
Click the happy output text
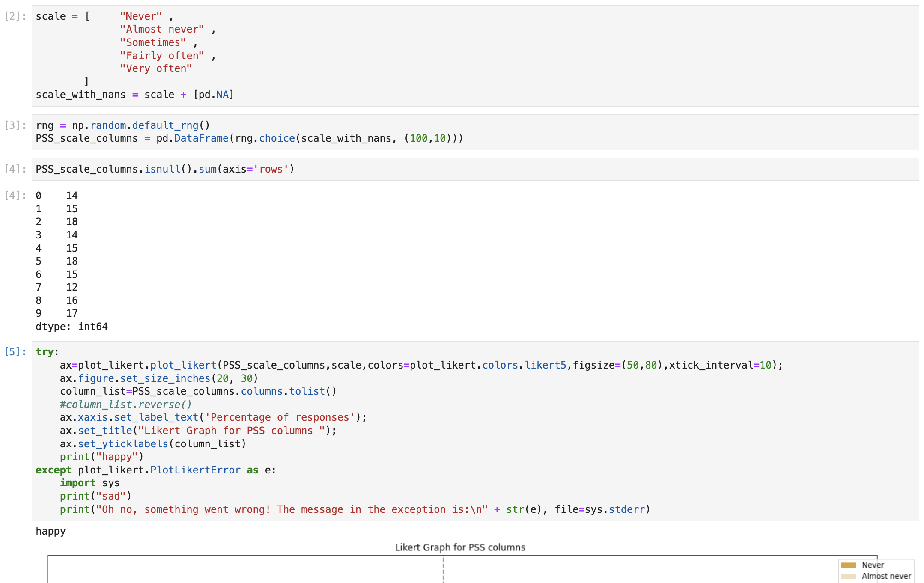pos(51,531)
